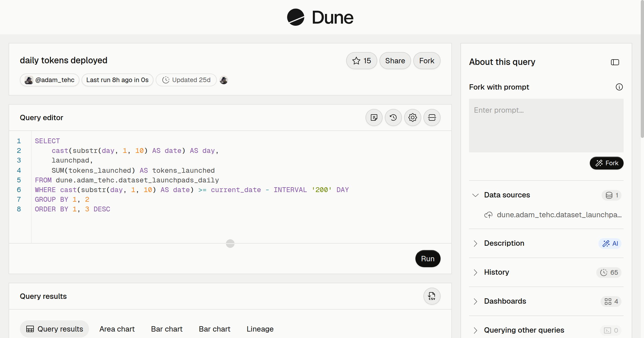The height and width of the screenshot is (338, 644).
Task: Open query editor settings gear
Action: click(412, 117)
